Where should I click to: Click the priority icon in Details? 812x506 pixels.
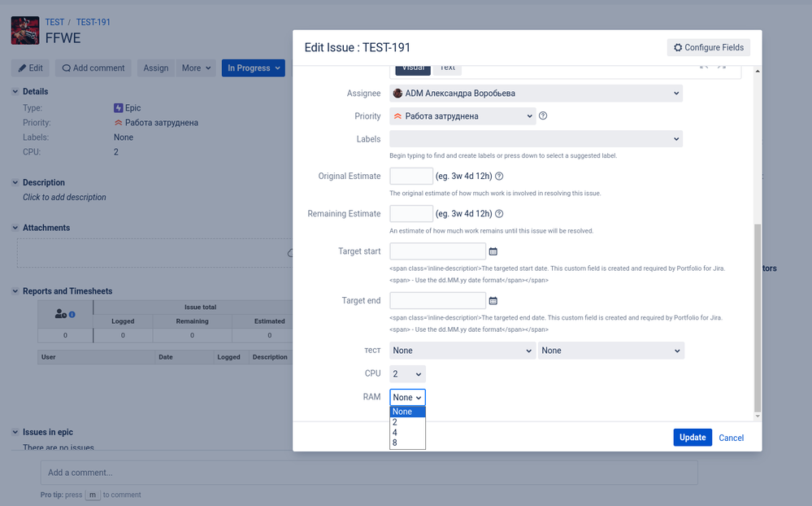tap(119, 123)
